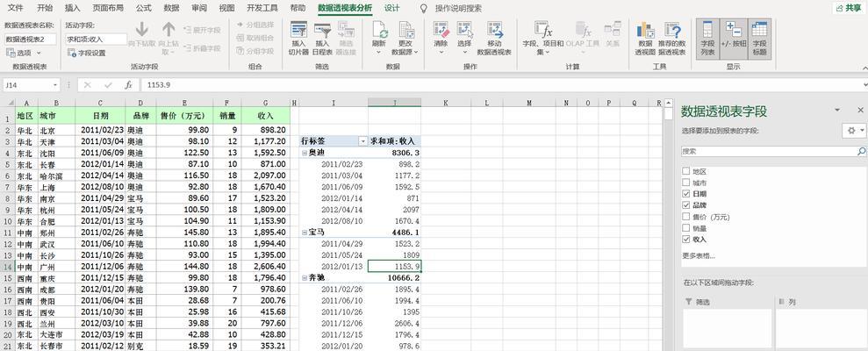Click the 移动数据透视表 icon
This screenshot has height=351, width=868.
point(494,31)
